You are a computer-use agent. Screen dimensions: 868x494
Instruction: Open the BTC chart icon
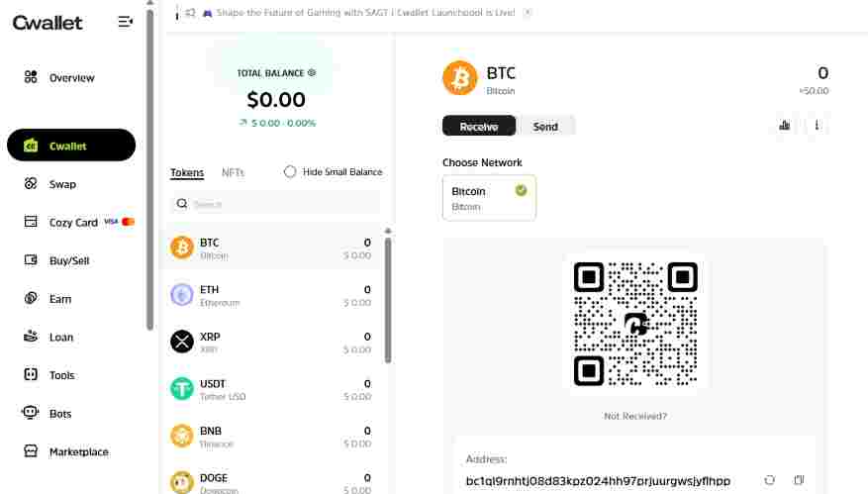785,126
